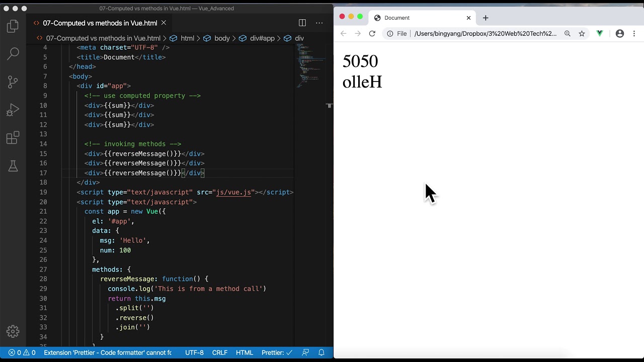Close the Document tab in Chrome
Viewport: 644px width, 362px height.
(468, 18)
